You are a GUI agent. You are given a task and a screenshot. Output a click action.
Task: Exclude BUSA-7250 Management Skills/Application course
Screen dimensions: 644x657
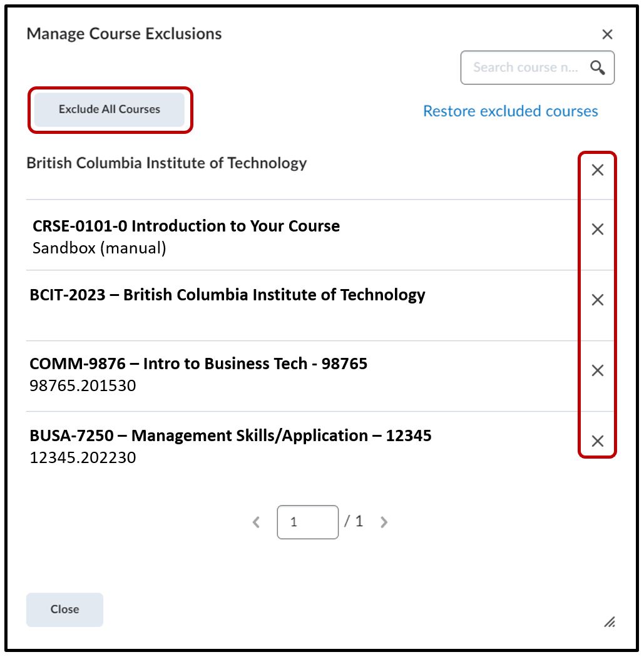point(598,441)
